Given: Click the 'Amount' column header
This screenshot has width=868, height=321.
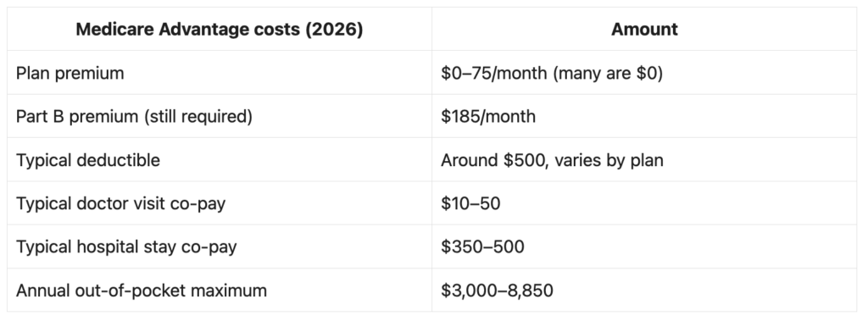Looking at the screenshot, I should pos(644,29).
